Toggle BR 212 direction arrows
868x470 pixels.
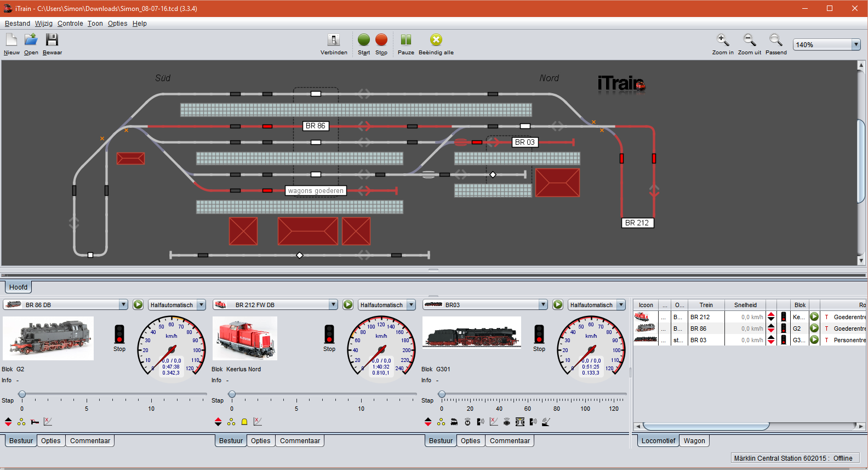coord(218,422)
